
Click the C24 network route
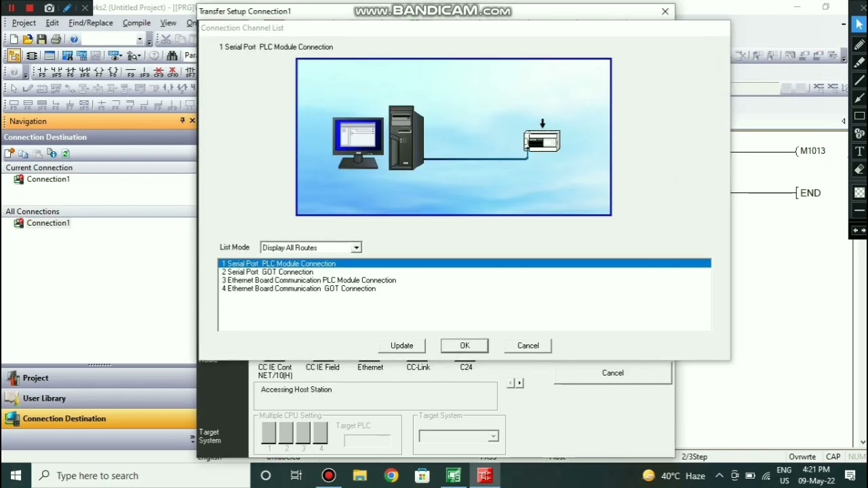(x=466, y=367)
